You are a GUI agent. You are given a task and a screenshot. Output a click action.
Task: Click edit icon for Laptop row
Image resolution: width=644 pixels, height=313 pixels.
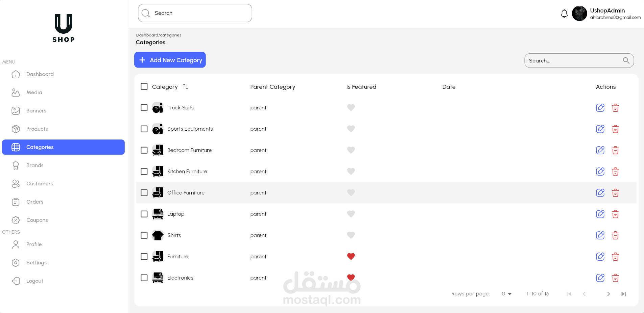(600, 214)
